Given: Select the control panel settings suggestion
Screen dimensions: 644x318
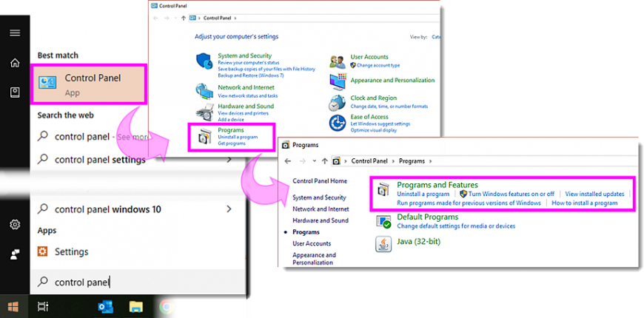Looking at the screenshot, I should click(100, 160).
